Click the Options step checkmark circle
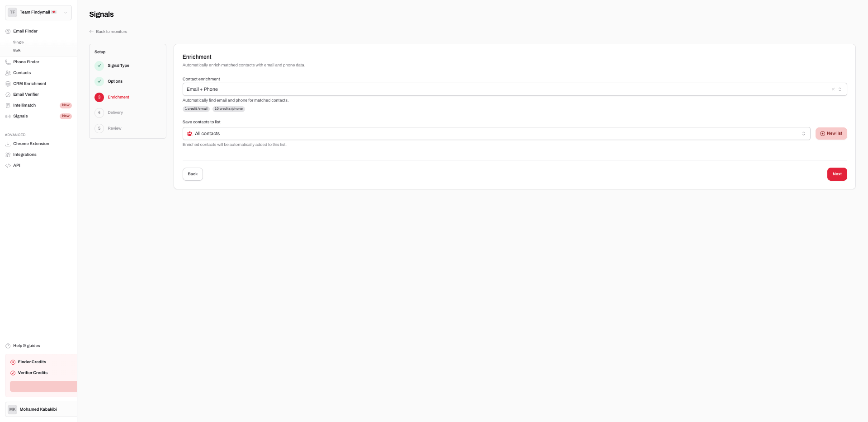Screen dimensions: 868x422 [x=99, y=81]
